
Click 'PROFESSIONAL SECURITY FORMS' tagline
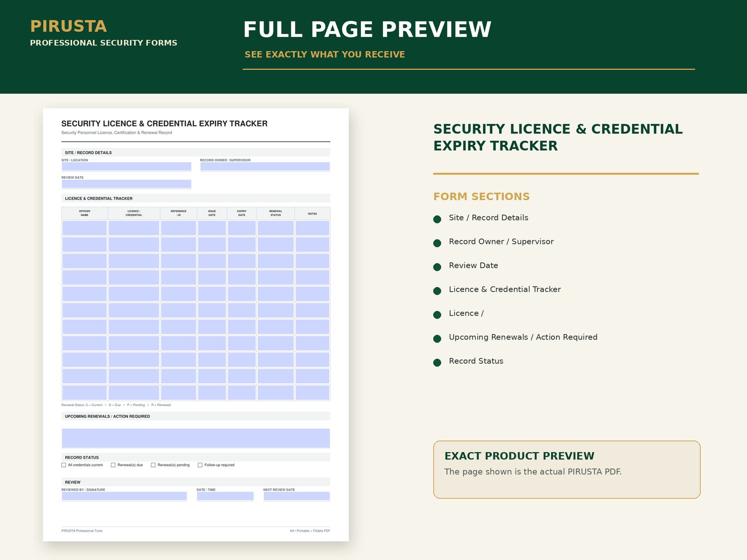(104, 43)
